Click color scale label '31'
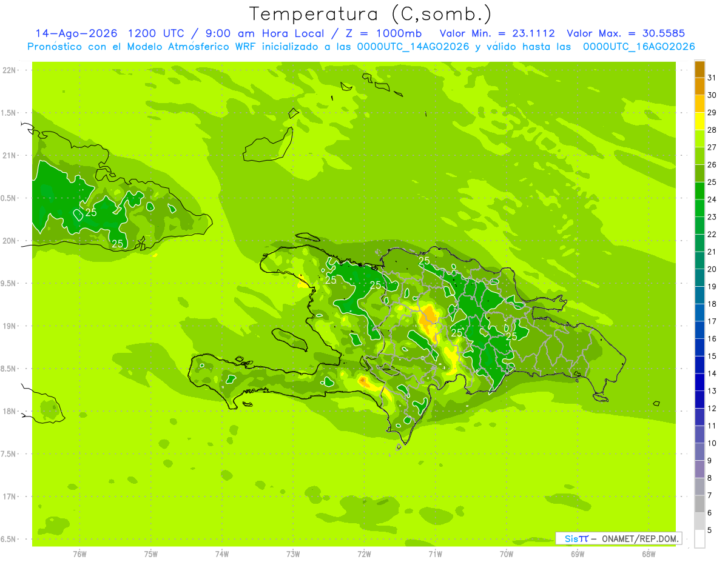Viewport: 728px width, 562px height. (712, 77)
